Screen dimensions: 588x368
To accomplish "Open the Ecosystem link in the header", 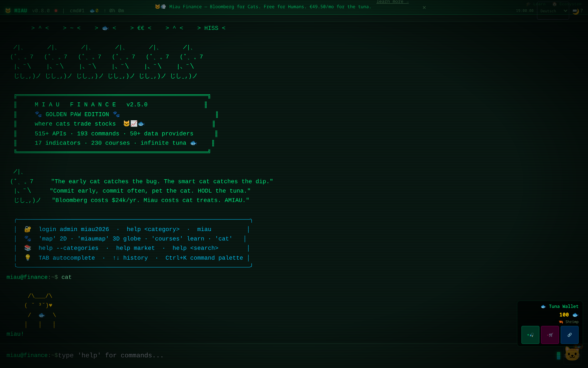I will [567, 4].
